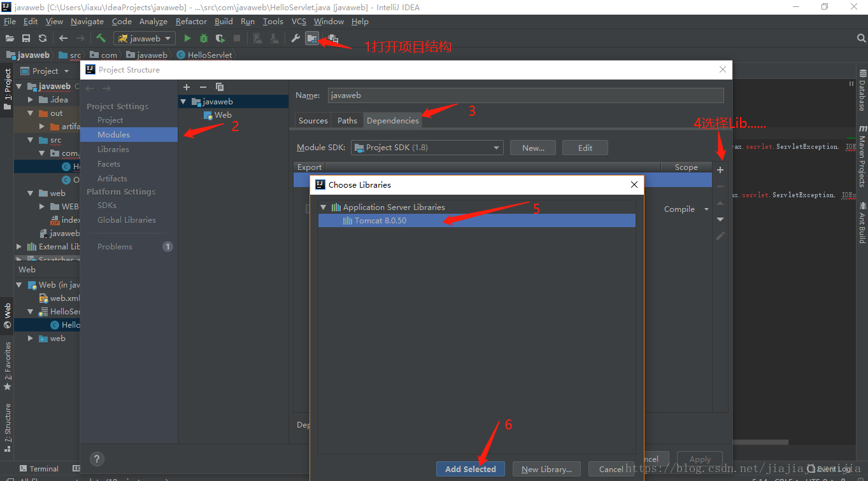This screenshot has width=868, height=481.
Task: Click the Save All toolbar icon
Action: point(26,38)
